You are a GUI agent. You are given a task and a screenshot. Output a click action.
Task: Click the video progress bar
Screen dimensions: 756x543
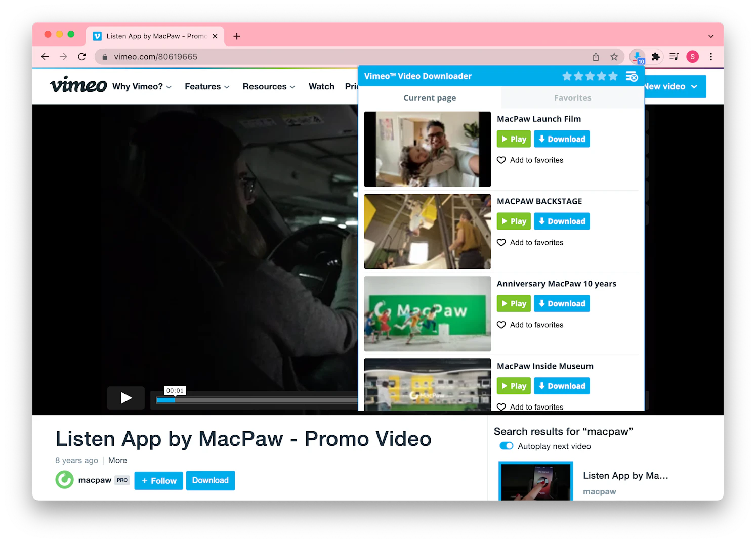[x=257, y=400]
